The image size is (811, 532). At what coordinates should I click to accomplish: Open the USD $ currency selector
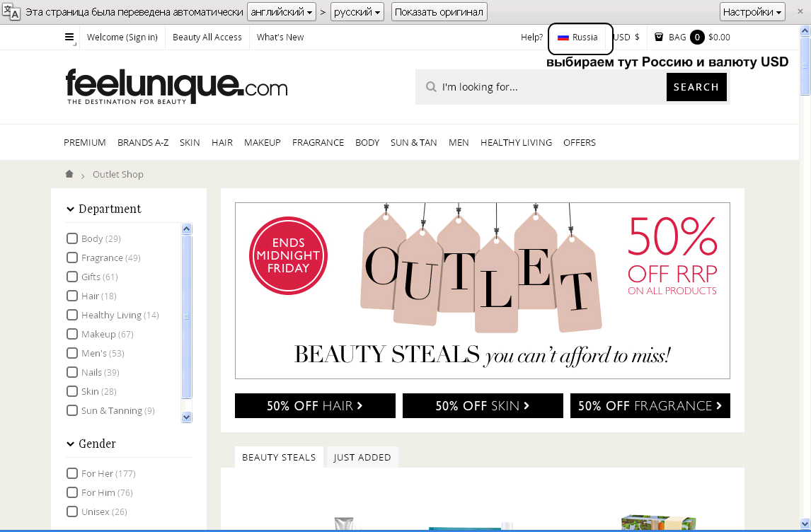626,37
